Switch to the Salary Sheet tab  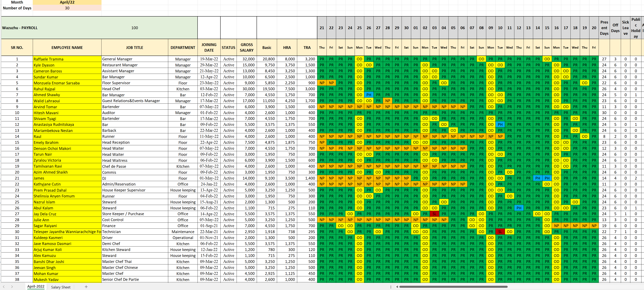(61, 287)
